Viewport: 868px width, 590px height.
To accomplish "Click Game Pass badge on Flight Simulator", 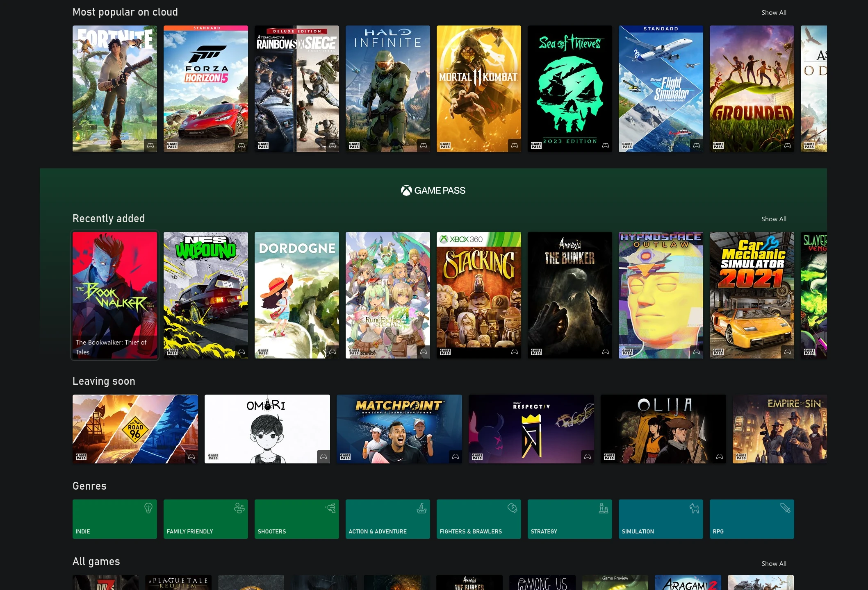I will pos(627,145).
